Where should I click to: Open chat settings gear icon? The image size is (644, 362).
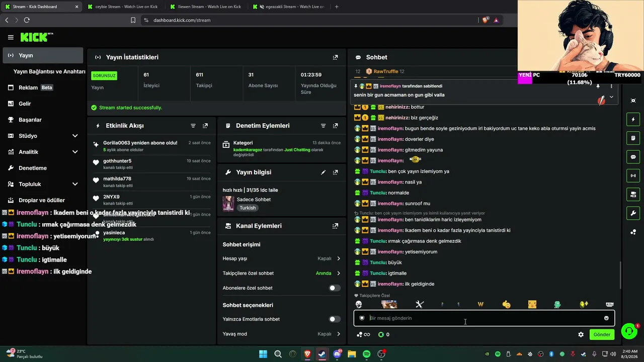tap(581, 334)
